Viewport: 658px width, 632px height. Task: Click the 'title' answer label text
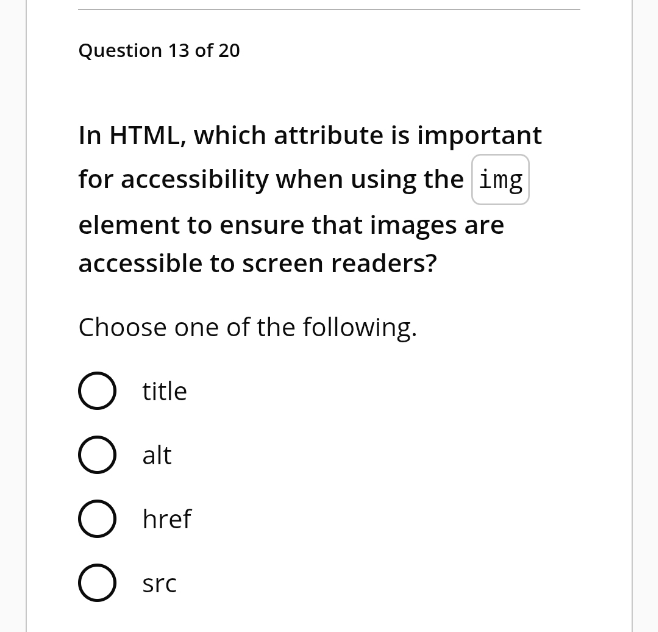[x=164, y=391]
